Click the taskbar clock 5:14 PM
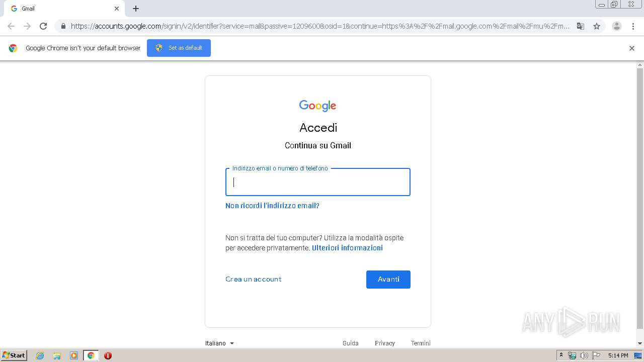This screenshot has height=362, width=644. coord(618,355)
